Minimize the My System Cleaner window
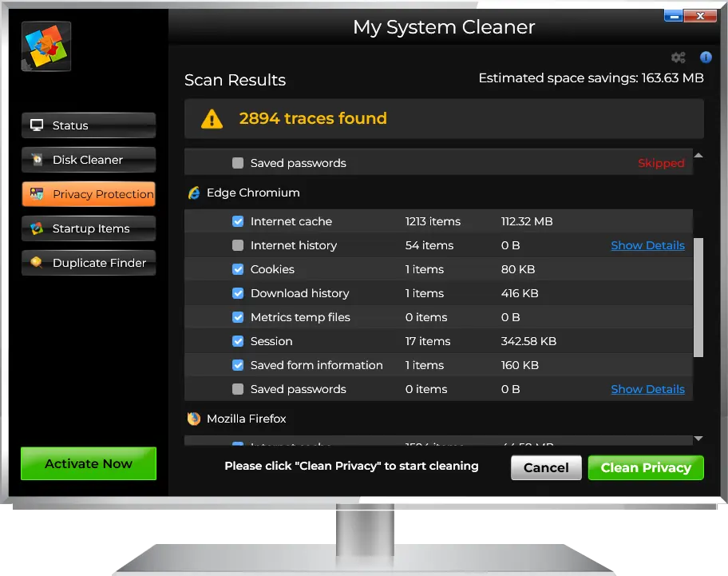This screenshot has width=728, height=576. tap(673, 16)
